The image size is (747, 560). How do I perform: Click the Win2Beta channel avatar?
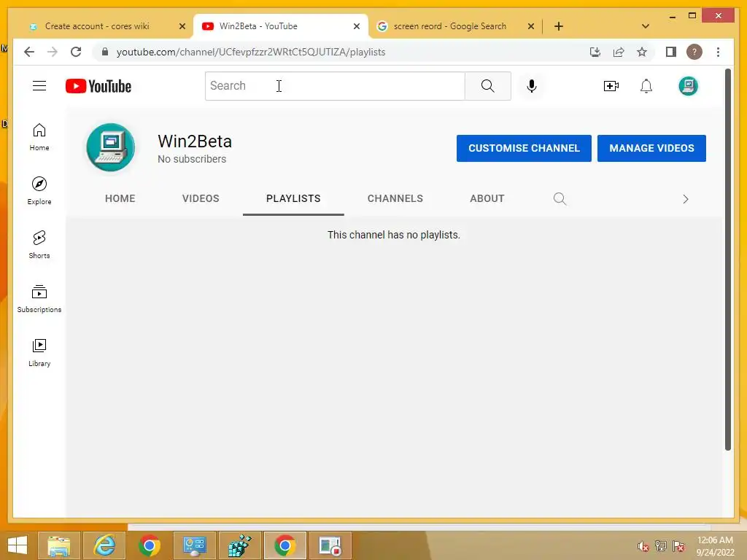(x=111, y=147)
